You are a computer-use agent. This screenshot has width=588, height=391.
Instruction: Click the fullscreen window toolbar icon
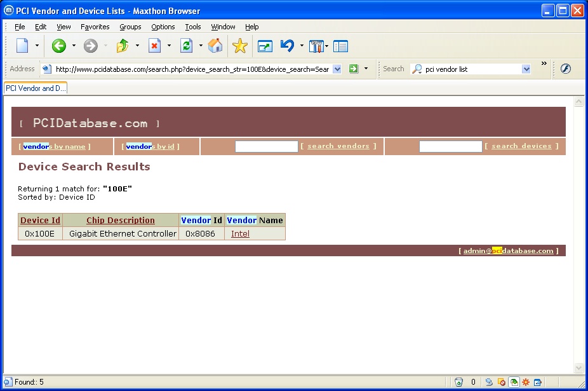click(x=265, y=46)
